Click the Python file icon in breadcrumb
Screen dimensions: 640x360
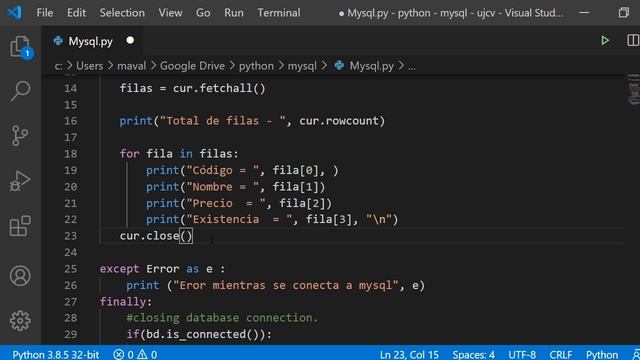pos(339,65)
